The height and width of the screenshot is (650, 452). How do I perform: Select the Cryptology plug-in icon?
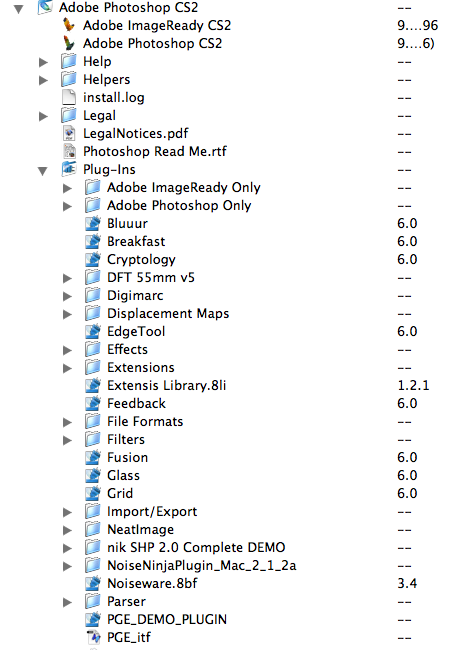click(93, 260)
